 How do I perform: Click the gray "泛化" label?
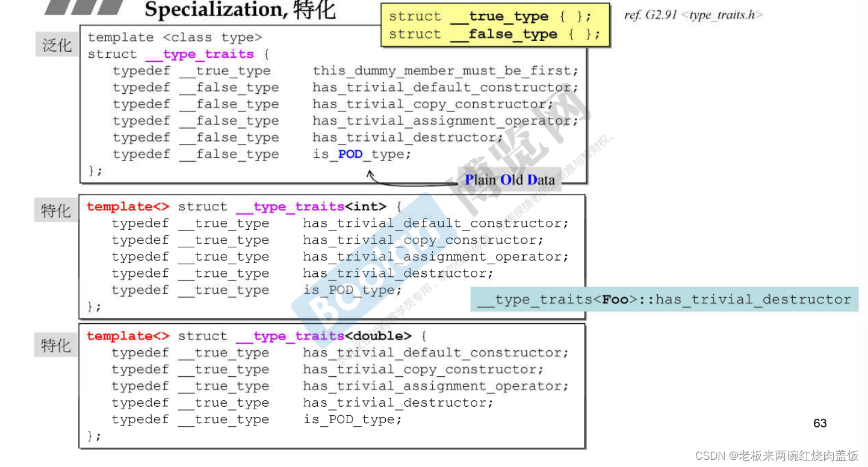(57, 45)
